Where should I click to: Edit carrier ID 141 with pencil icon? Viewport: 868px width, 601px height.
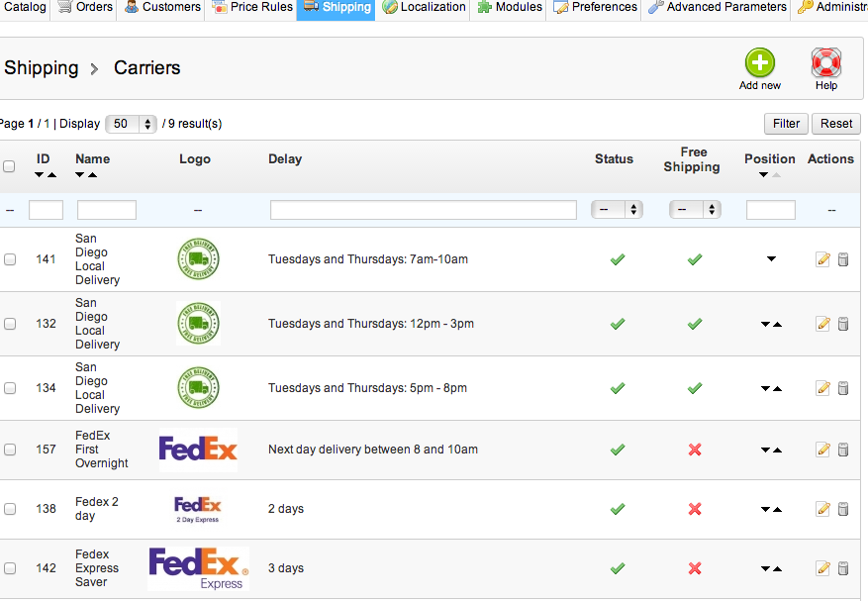click(822, 259)
